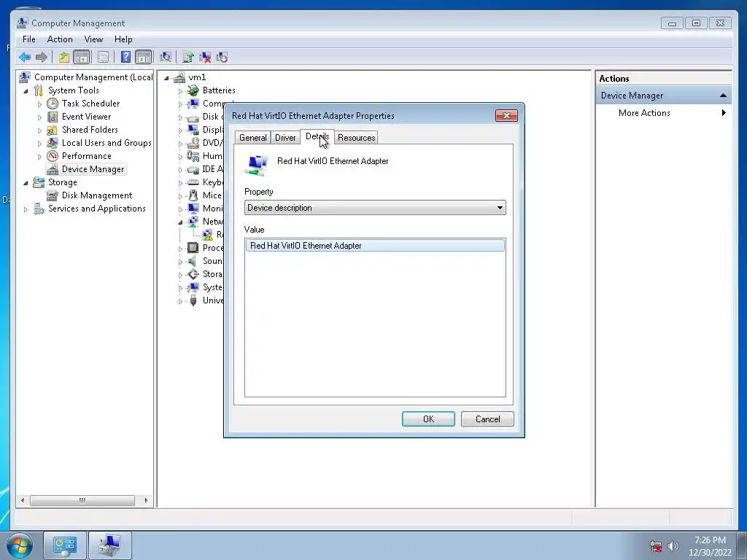747x560 pixels.
Task: Click the warning network adapter icon
Action: pos(207,235)
